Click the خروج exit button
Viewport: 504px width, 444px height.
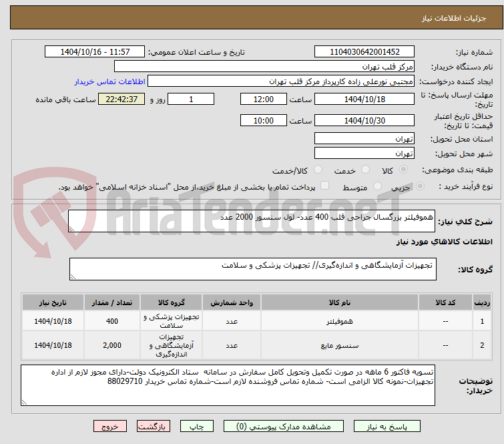click(x=110, y=427)
